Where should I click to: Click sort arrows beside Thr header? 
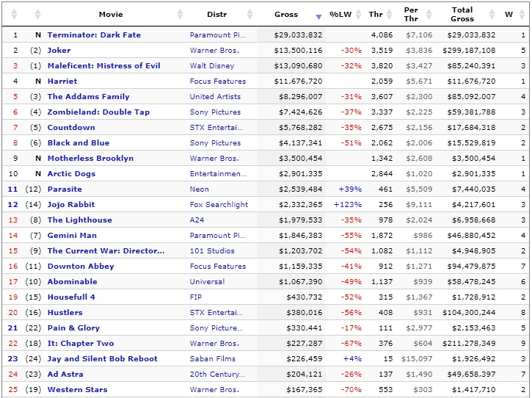[x=390, y=14]
